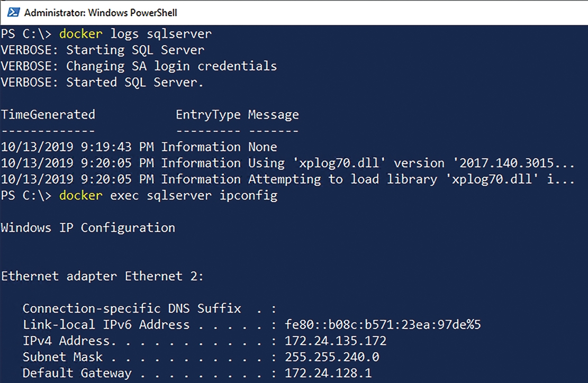Viewport: 588px width, 383px height.
Task: Click 'Ethernet adapter Ethernet 2' heading
Action: 102,277
